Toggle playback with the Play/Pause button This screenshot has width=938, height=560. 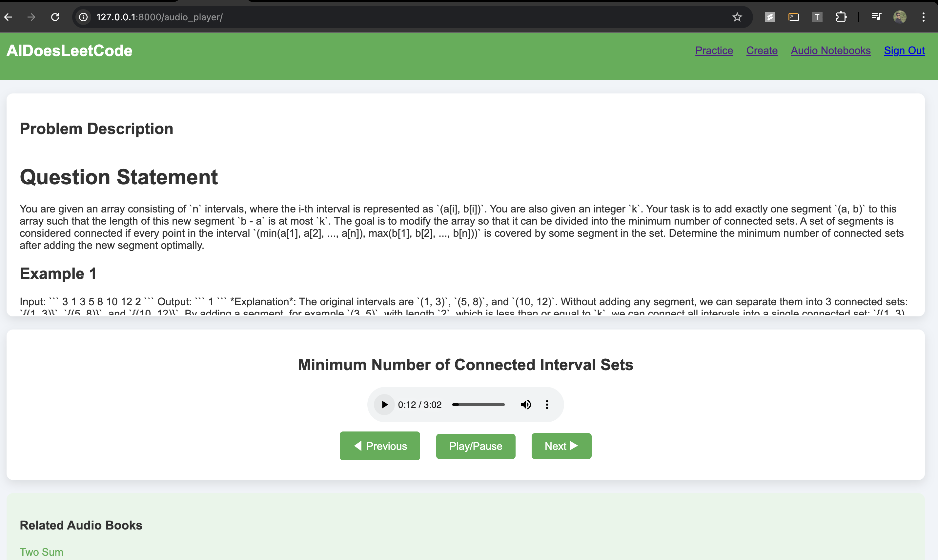(x=475, y=446)
